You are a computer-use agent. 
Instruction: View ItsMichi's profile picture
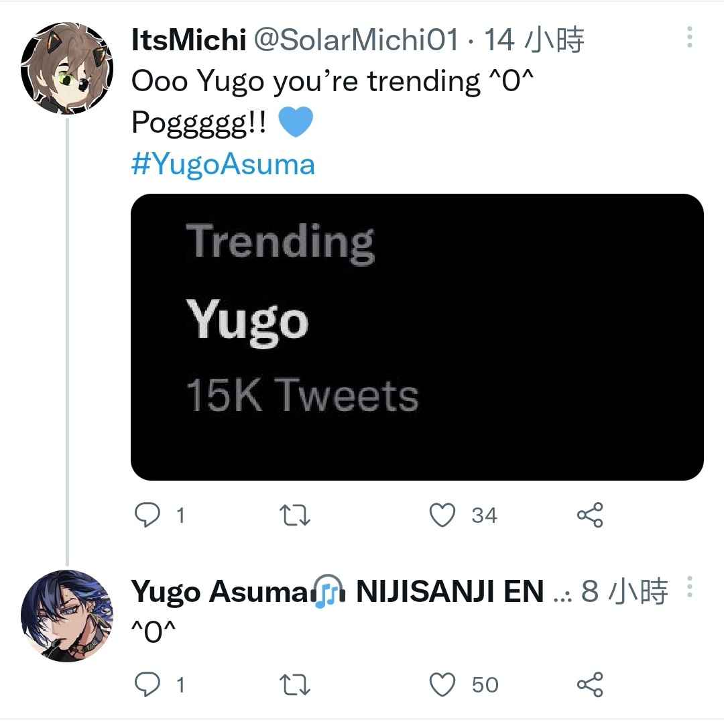click(67, 68)
